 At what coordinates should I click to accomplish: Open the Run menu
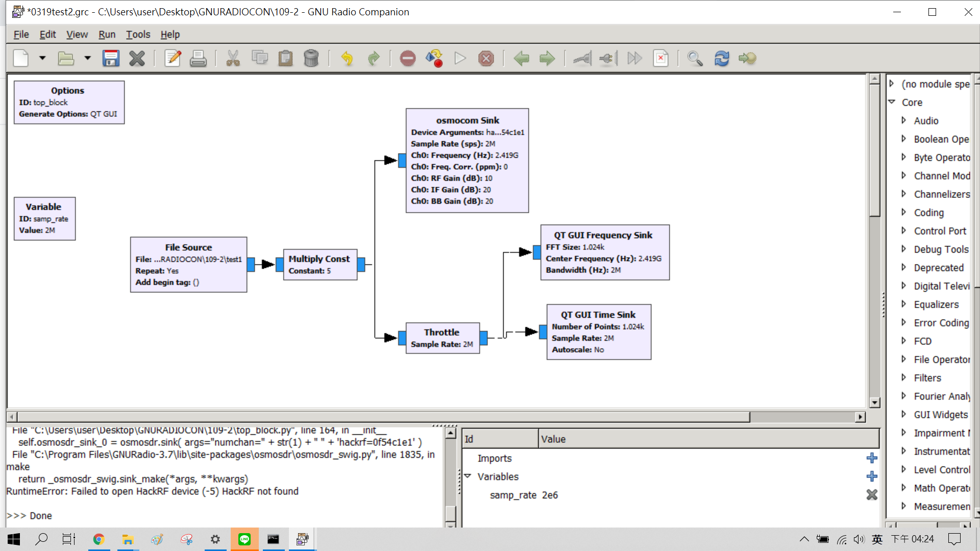pos(107,34)
